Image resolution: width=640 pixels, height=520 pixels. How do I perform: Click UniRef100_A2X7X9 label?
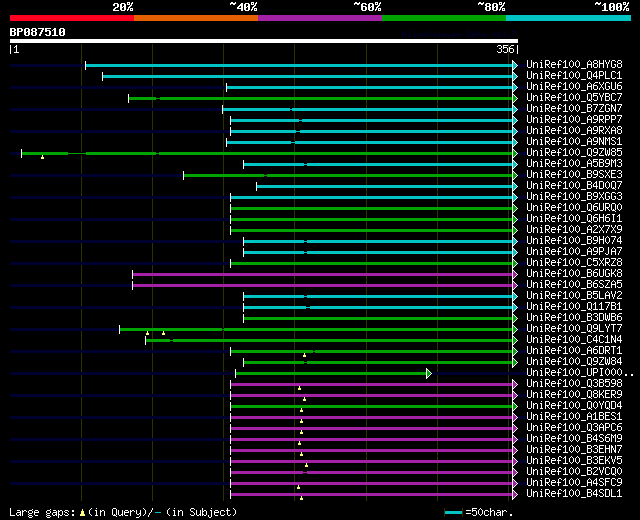tap(574, 230)
